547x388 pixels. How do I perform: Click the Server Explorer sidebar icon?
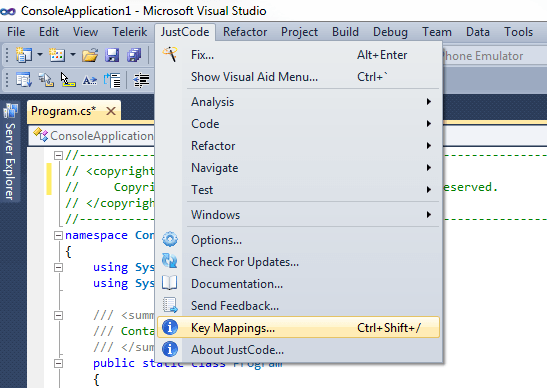tap(10, 111)
